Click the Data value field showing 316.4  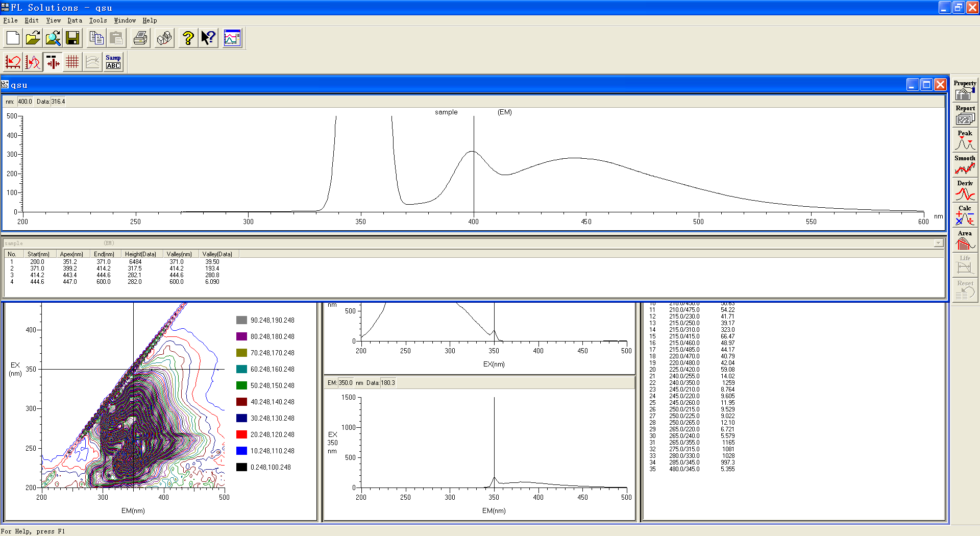click(x=58, y=102)
